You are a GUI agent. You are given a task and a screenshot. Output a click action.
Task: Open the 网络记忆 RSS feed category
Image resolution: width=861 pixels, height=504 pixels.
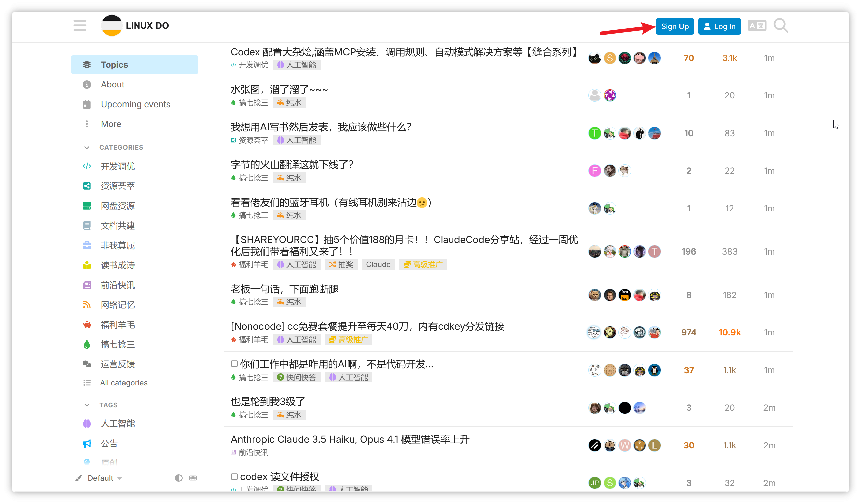[87, 304]
